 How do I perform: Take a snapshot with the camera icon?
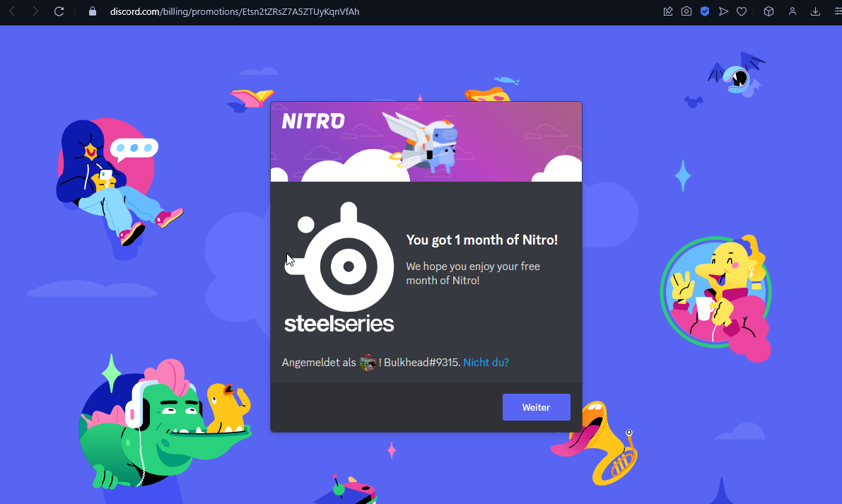(x=686, y=11)
